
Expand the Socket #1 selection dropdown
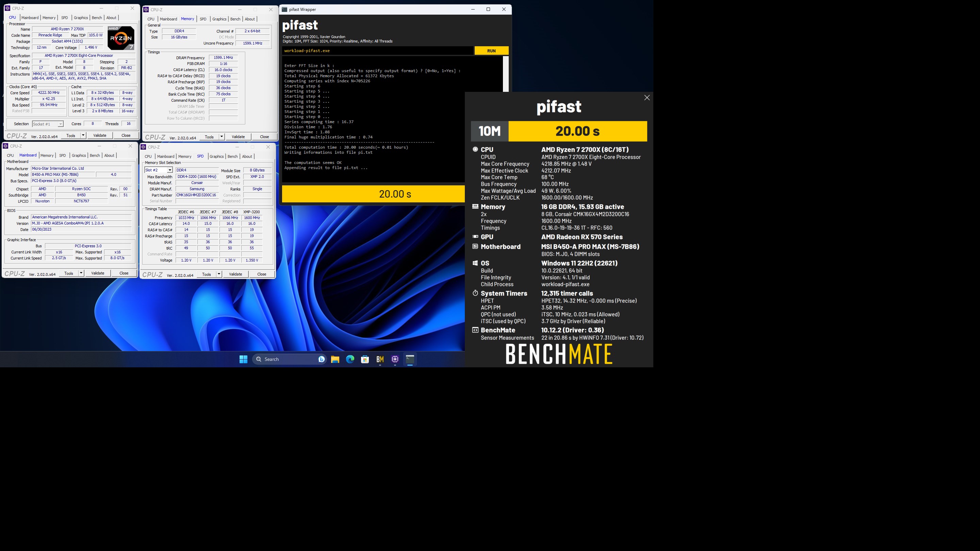click(60, 124)
